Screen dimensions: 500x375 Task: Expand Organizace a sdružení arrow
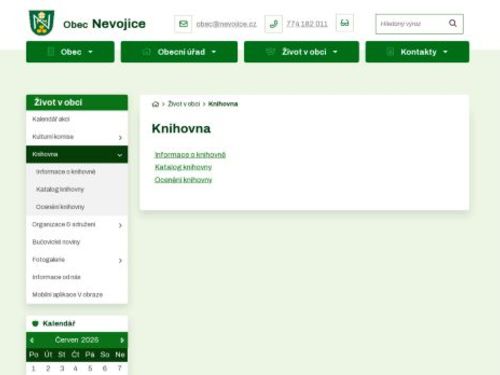120,225
